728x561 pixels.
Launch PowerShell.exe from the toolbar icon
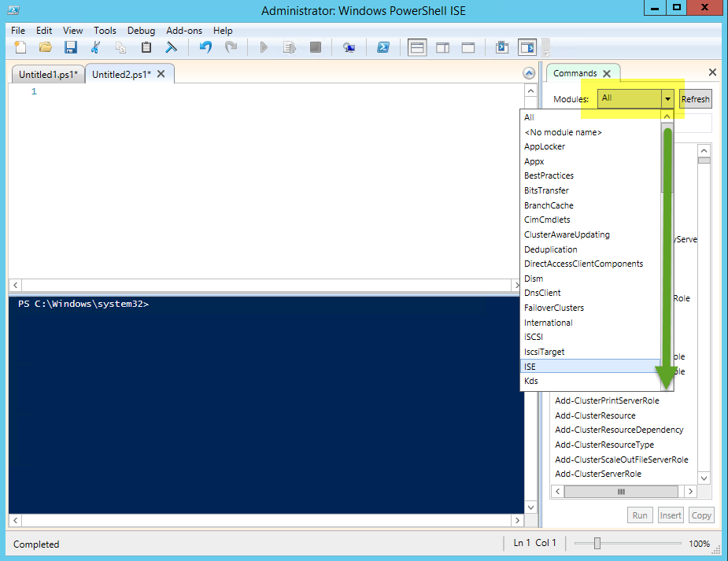click(383, 48)
